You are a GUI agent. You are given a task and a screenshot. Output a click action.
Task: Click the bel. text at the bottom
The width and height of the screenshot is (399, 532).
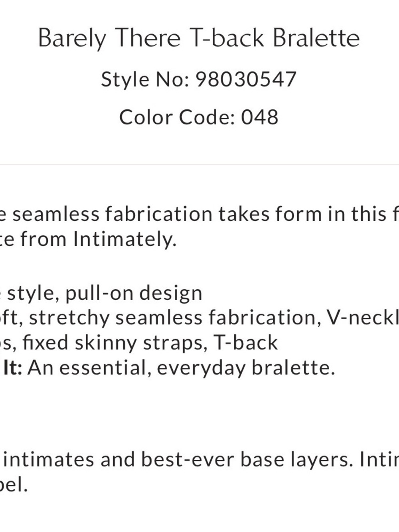(x=14, y=485)
